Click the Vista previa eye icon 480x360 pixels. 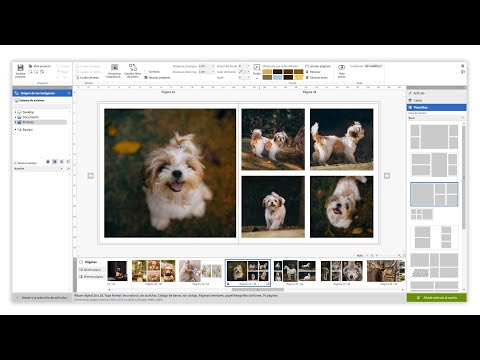pos(341,67)
